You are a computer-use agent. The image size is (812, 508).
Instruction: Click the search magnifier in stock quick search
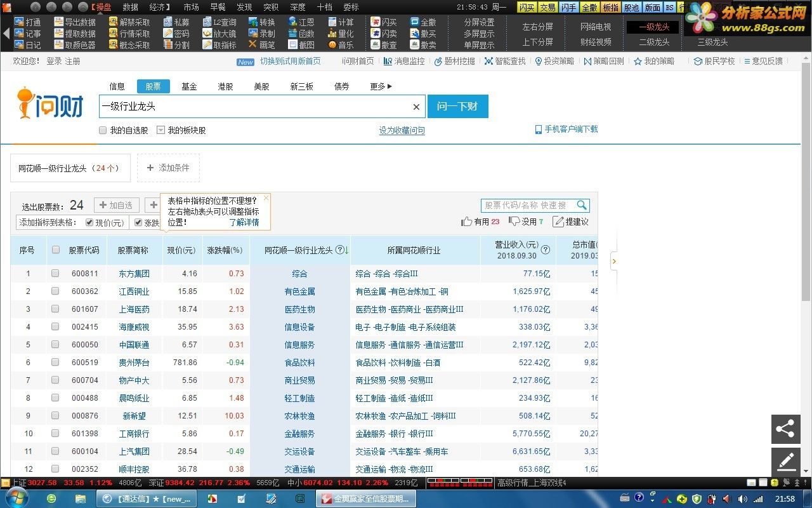(582, 206)
